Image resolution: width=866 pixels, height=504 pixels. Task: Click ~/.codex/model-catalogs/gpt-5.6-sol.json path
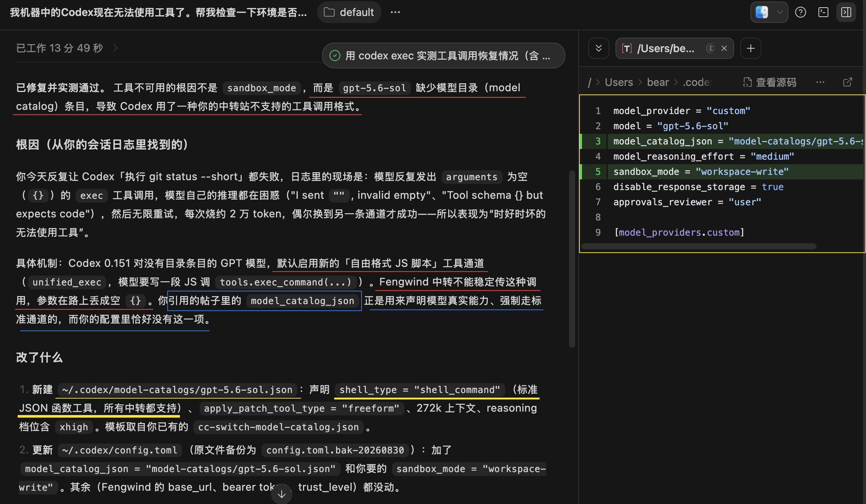tap(177, 390)
